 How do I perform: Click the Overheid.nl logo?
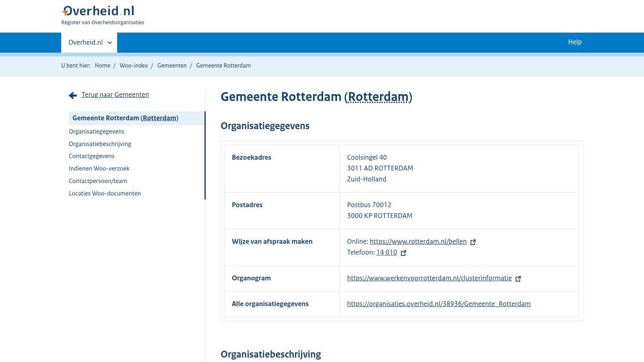click(98, 11)
